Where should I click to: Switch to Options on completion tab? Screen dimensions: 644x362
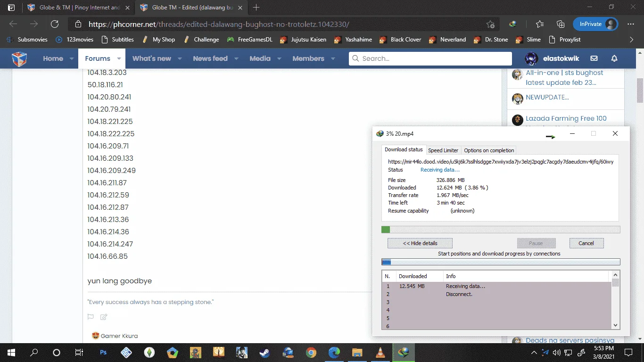click(x=489, y=150)
